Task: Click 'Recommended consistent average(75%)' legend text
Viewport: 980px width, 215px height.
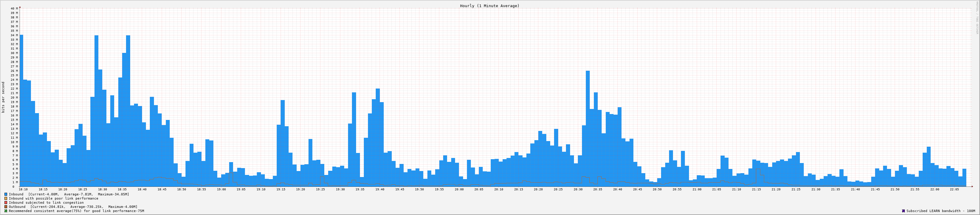Action: tap(76, 211)
